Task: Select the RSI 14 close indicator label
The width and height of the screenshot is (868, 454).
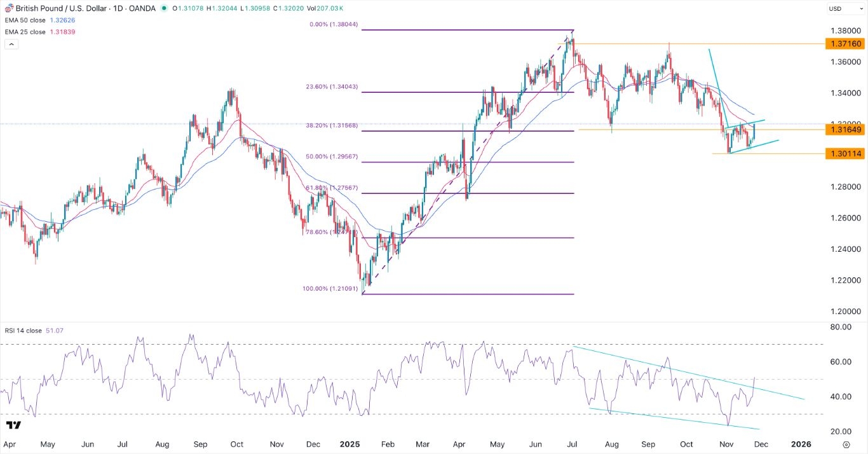Action: (22, 331)
